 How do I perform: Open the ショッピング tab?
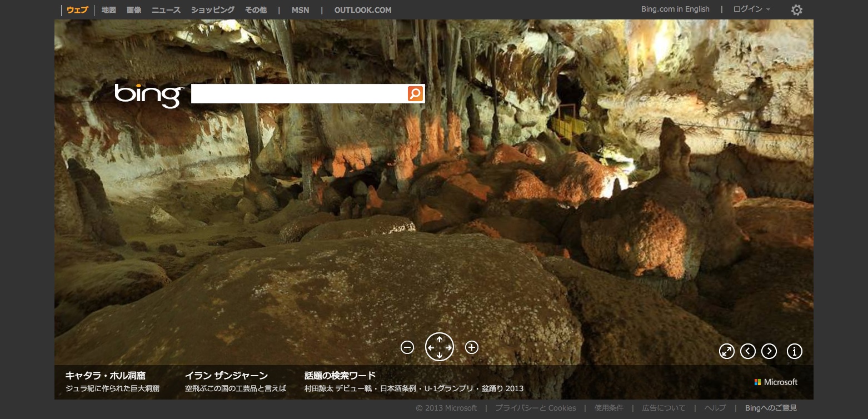click(x=213, y=10)
